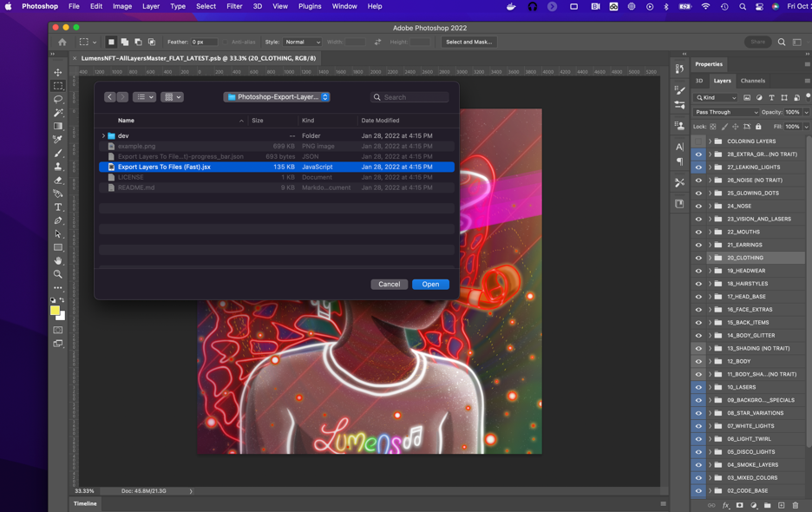The height and width of the screenshot is (512, 812).
Task: Choose the Eyedropper tool
Action: click(58, 140)
